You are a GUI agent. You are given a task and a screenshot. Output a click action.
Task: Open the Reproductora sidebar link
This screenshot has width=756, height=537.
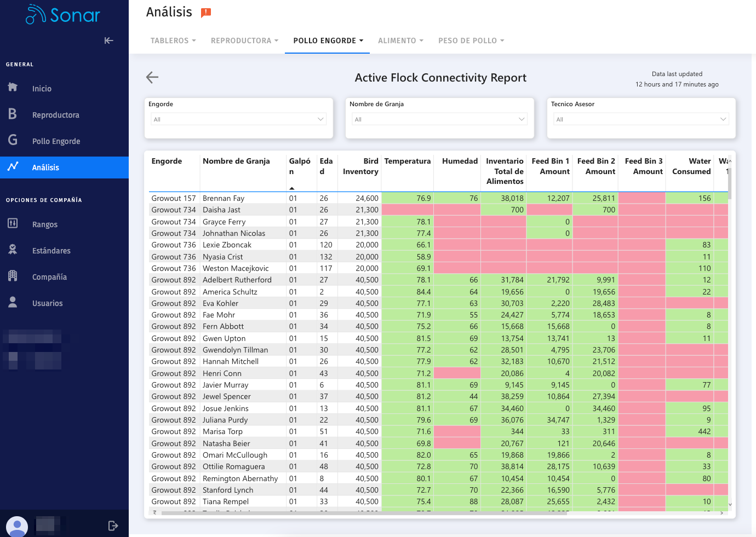pyautogui.click(x=56, y=115)
